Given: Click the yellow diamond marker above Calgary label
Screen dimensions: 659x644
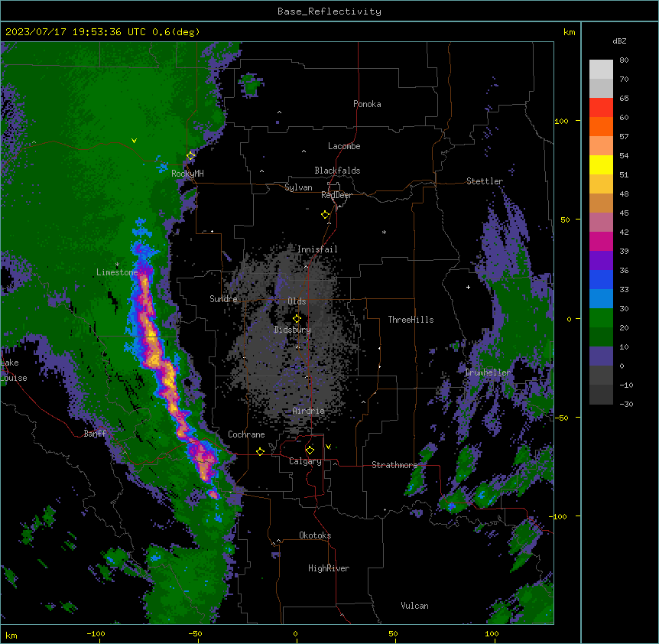Looking at the screenshot, I should [310, 450].
